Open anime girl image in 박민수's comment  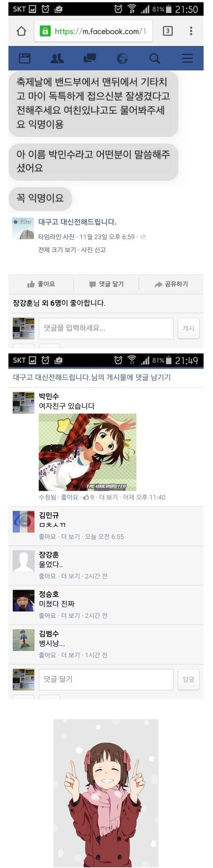88,452
